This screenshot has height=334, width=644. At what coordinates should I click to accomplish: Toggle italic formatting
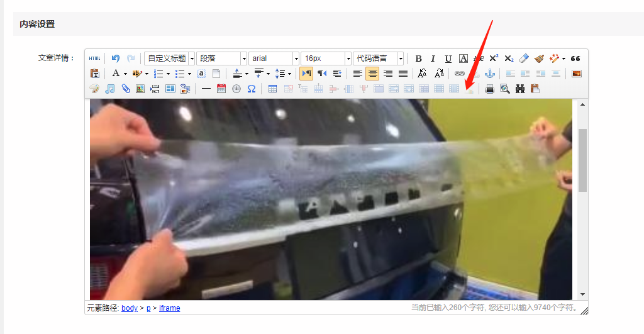[433, 58]
